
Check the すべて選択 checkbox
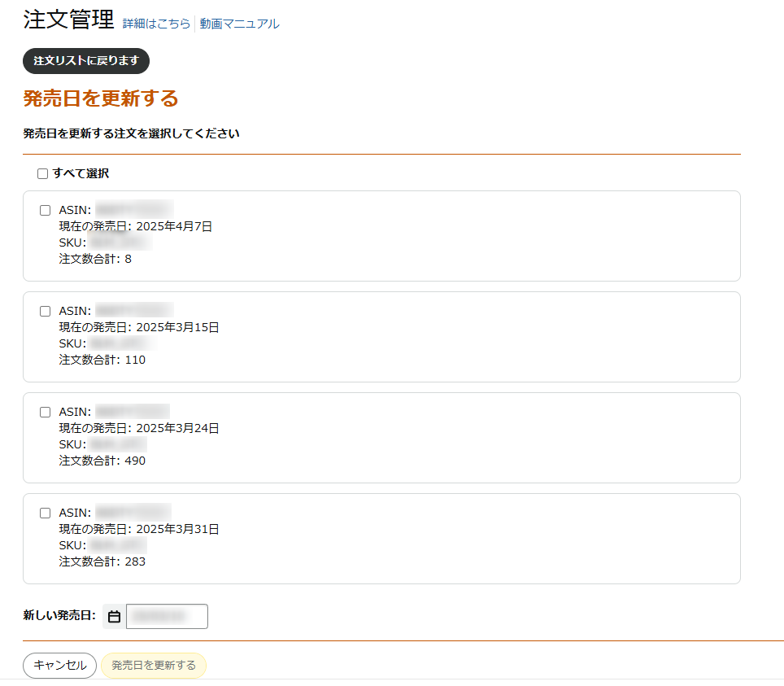(42, 173)
